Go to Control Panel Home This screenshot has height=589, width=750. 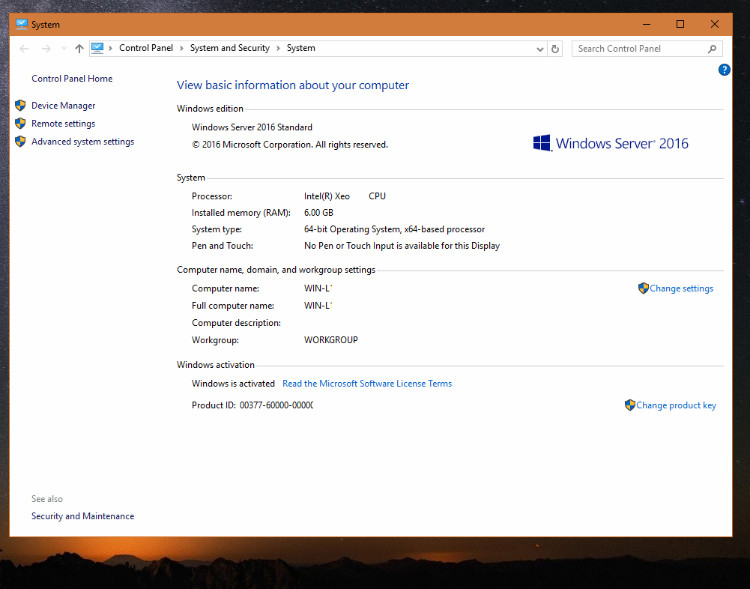click(x=72, y=78)
